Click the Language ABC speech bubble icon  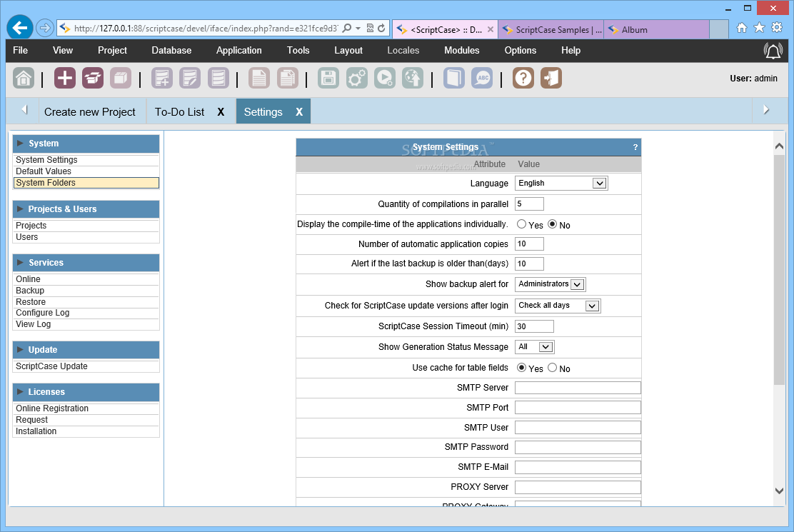482,79
